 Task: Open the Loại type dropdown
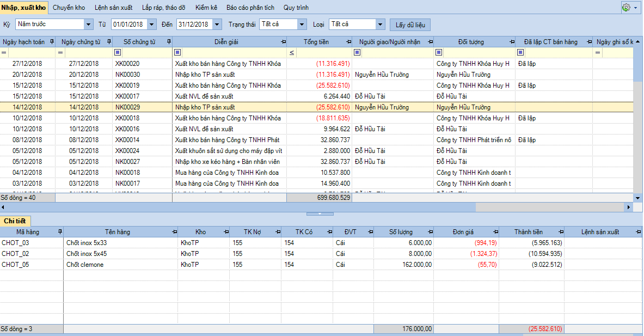380,25
